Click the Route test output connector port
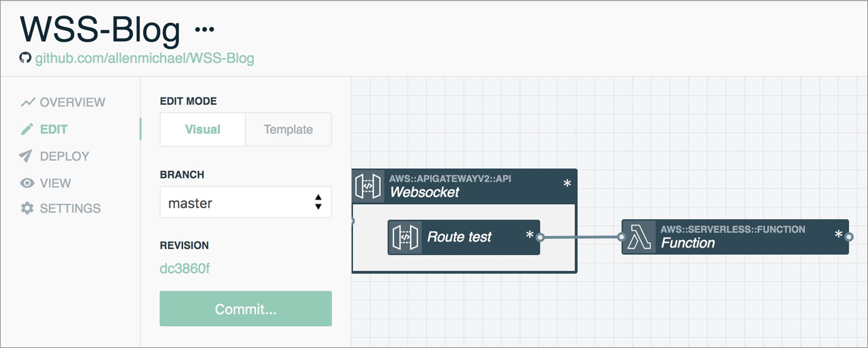The image size is (868, 348). (540, 237)
